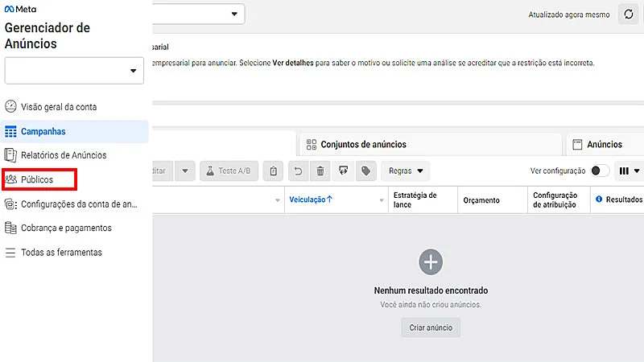Open the ad account selector dropdown in sidebar
Viewport: 644px width, 362px height.
tap(74, 71)
